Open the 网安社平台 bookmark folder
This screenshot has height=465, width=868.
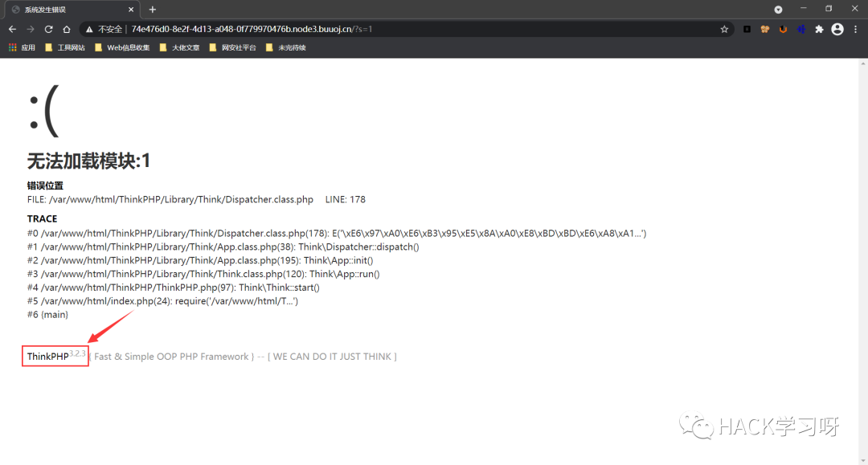tap(232, 47)
